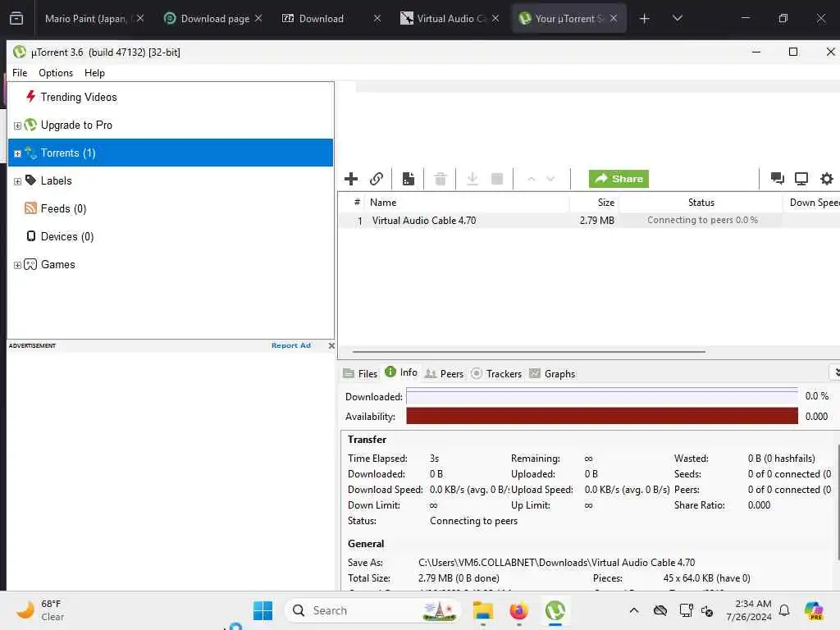Sort by Status column header

701,203
